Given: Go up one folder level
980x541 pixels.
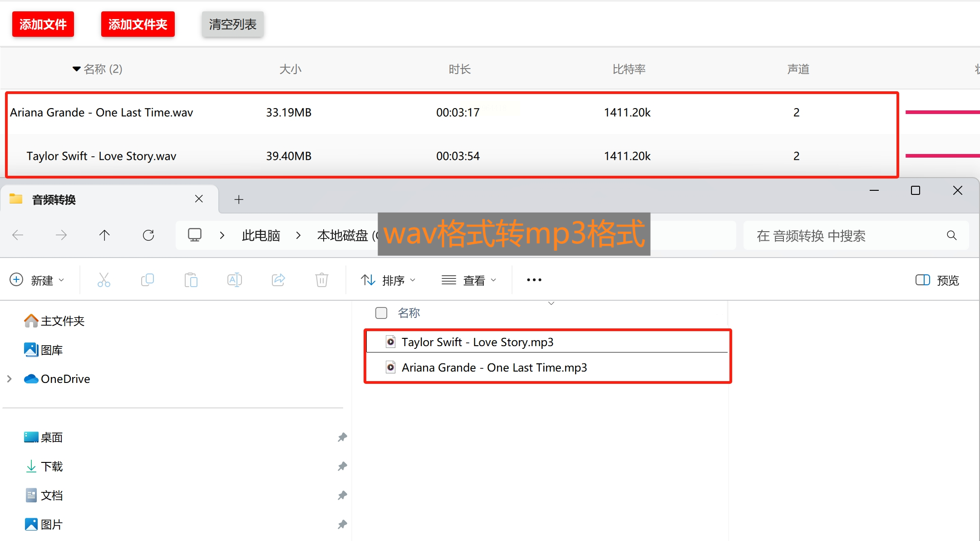Looking at the screenshot, I should pyautogui.click(x=104, y=235).
